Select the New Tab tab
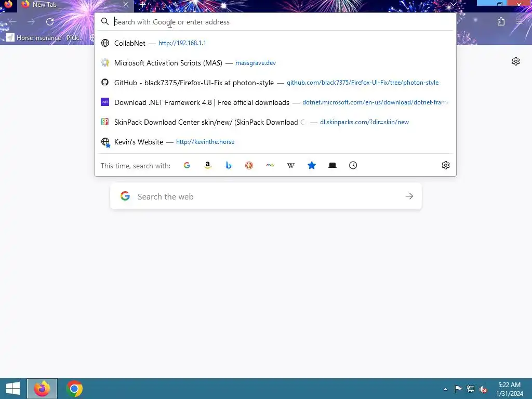Viewport: 532px width, 399px height. click(75, 4)
